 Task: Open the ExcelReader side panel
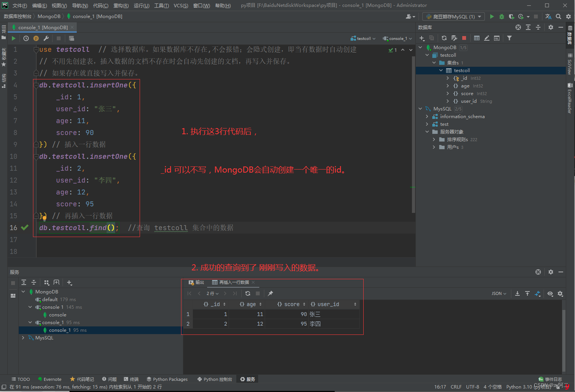[x=570, y=98]
